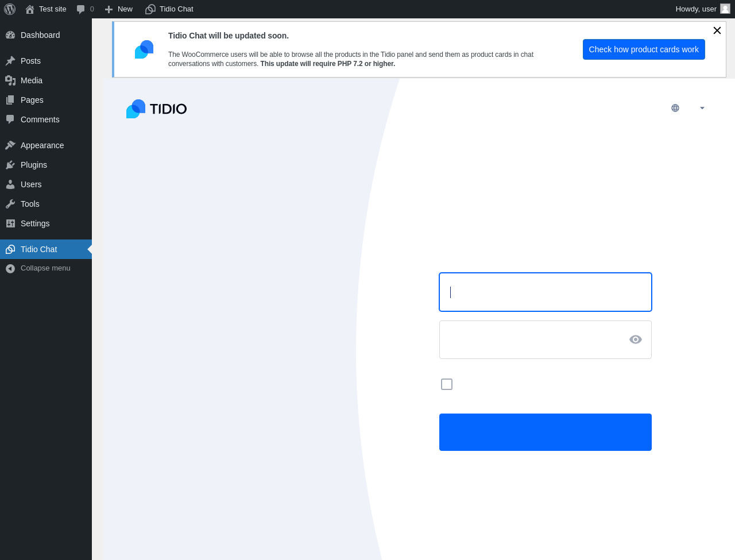Open Tools menu item
The height and width of the screenshot is (560, 735).
tap(46, 204)
